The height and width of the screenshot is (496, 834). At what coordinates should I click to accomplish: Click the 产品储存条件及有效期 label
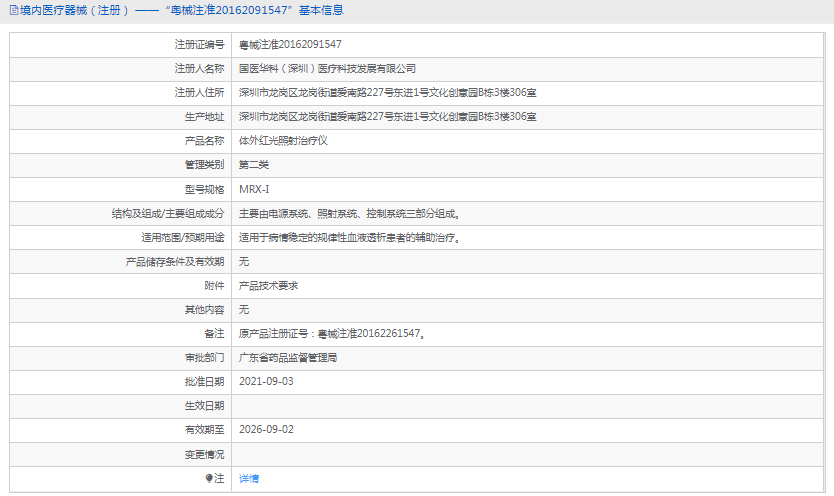175,262
